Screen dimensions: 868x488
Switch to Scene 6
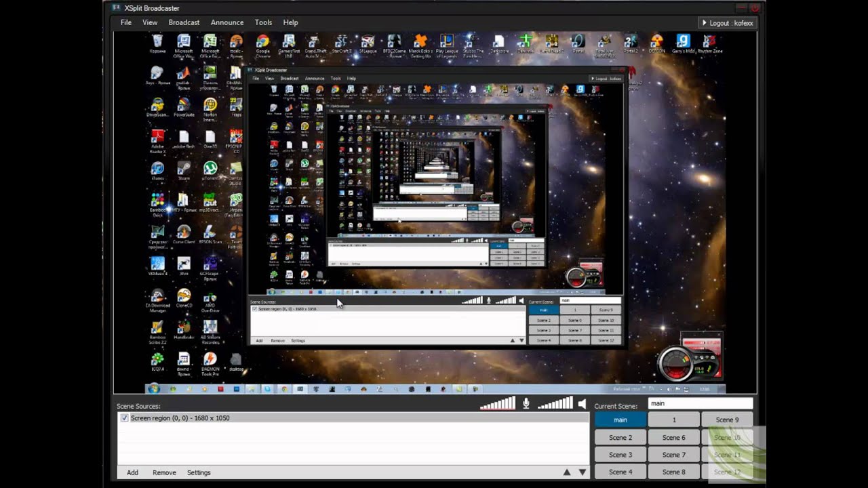click(x=674, y=438)
